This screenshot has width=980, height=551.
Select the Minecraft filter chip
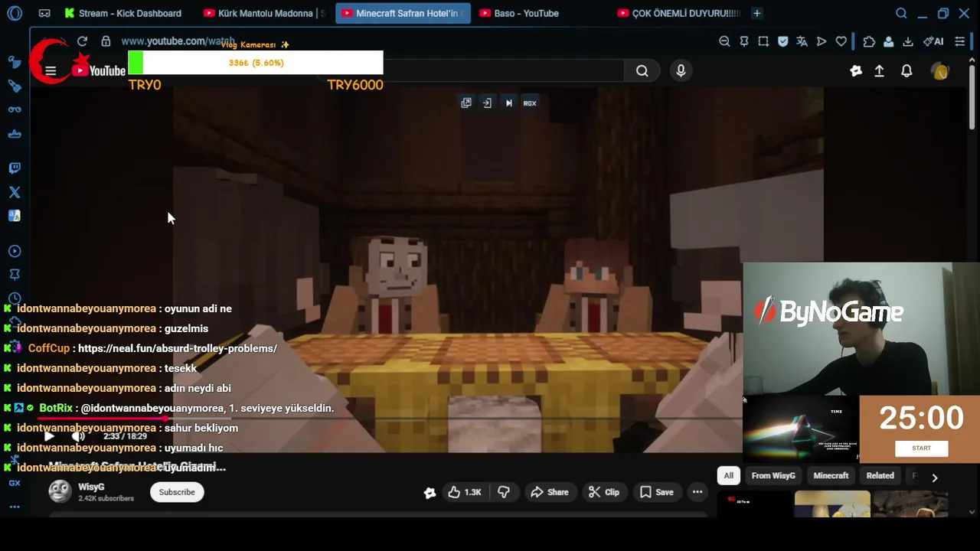(x=831, y=476)
